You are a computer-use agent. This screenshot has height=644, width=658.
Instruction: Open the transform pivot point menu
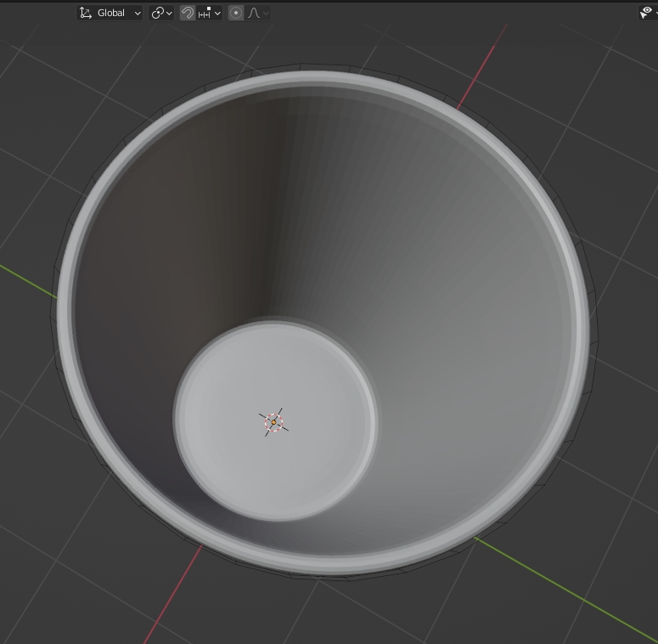click(x=161, y=13)
